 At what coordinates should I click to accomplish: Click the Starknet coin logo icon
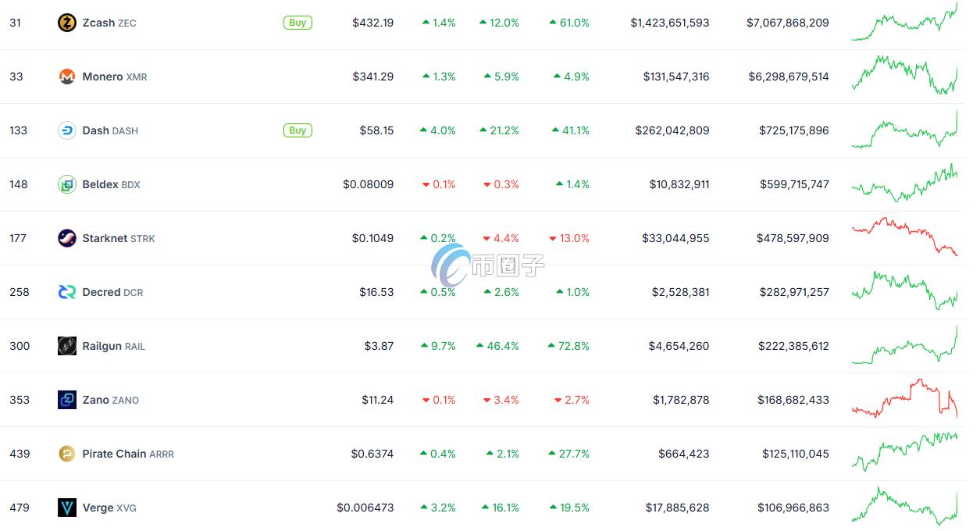(x=67, y=238)
